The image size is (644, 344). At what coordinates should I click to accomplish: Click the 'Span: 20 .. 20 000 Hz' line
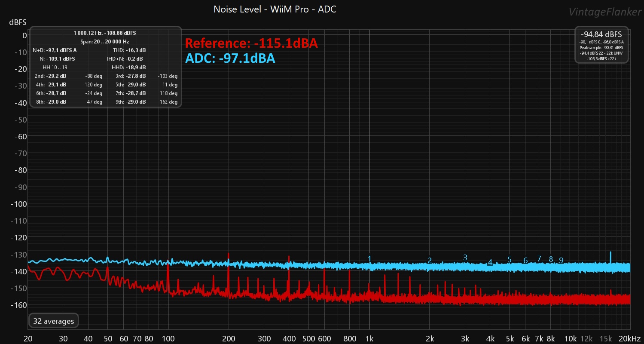[105, 42]
